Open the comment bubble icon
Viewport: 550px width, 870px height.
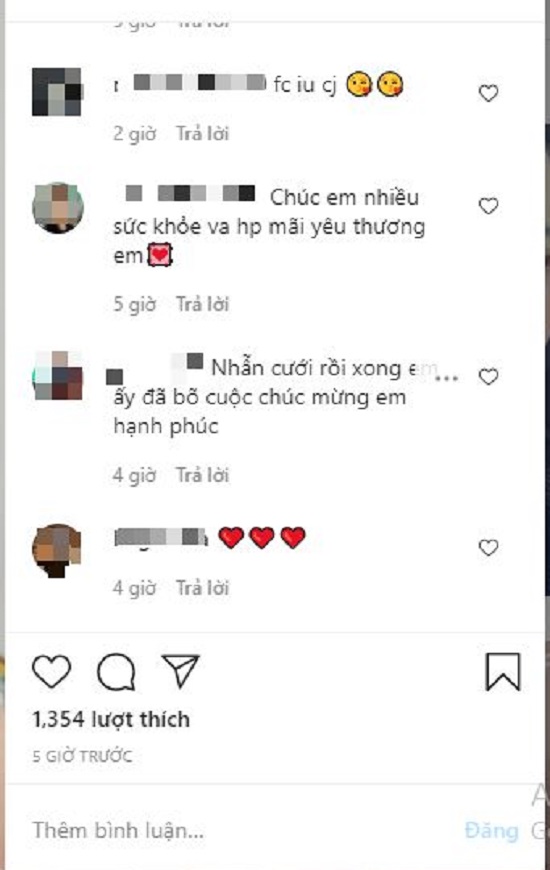click(x=116, y=672)
